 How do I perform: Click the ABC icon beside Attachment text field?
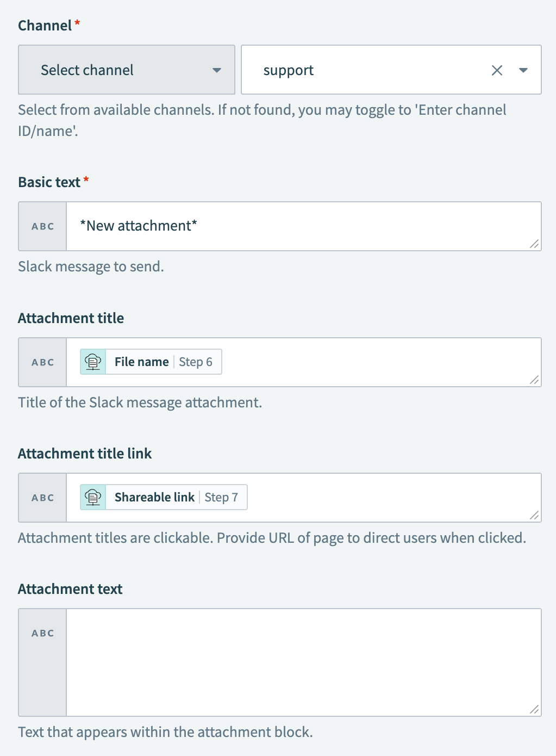[42, 633]
